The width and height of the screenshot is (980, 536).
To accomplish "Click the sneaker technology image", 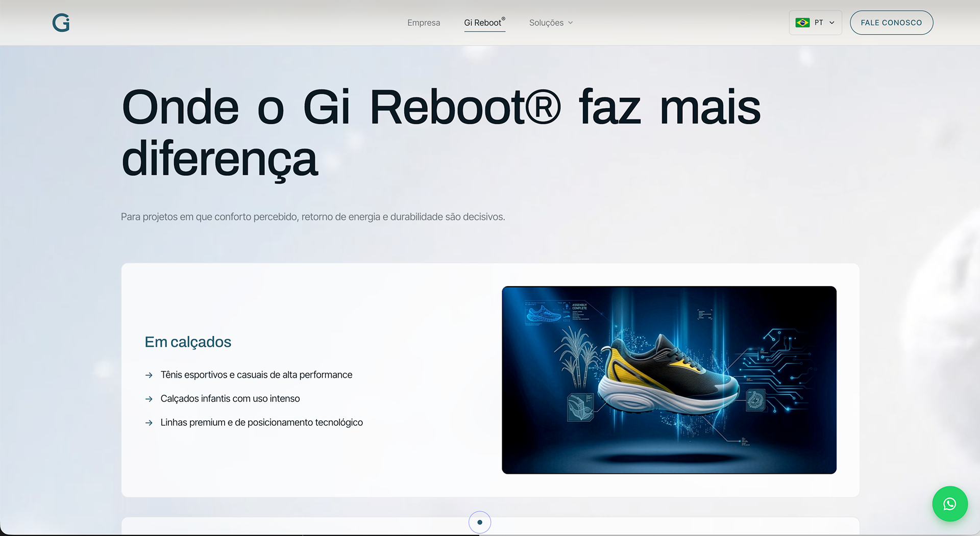I will (669, 380).
